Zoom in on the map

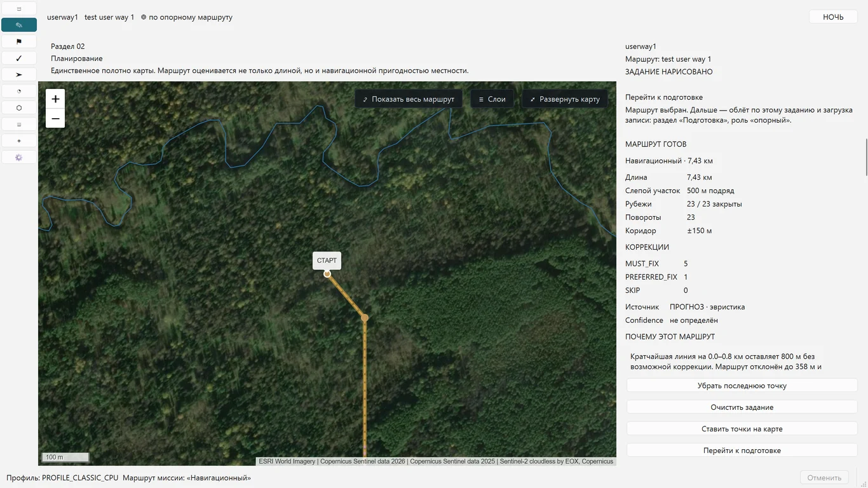[55, 98]
